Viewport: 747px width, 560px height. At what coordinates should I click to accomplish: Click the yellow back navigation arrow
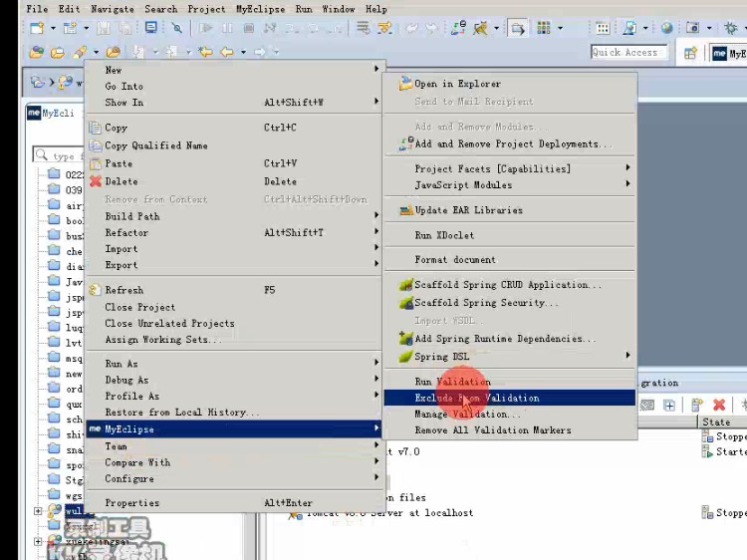(227, 52)
